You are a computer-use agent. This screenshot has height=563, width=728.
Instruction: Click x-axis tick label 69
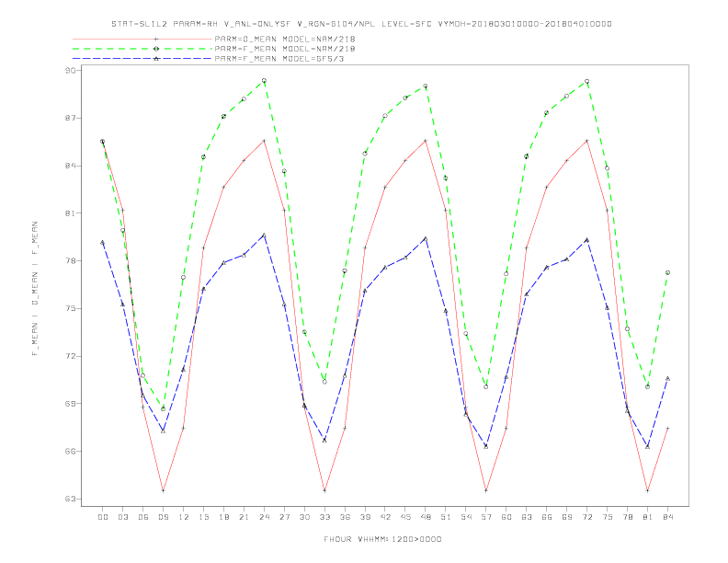567,517
